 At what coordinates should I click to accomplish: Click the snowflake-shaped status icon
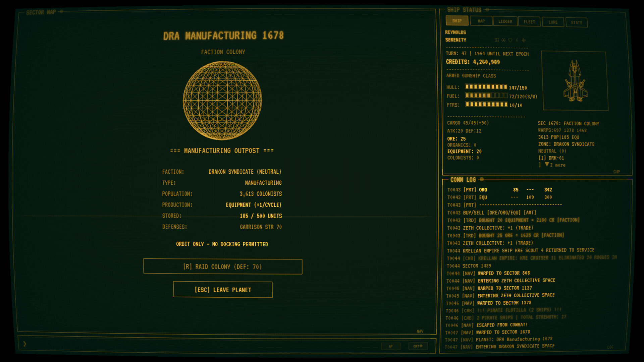coord(503,40)
